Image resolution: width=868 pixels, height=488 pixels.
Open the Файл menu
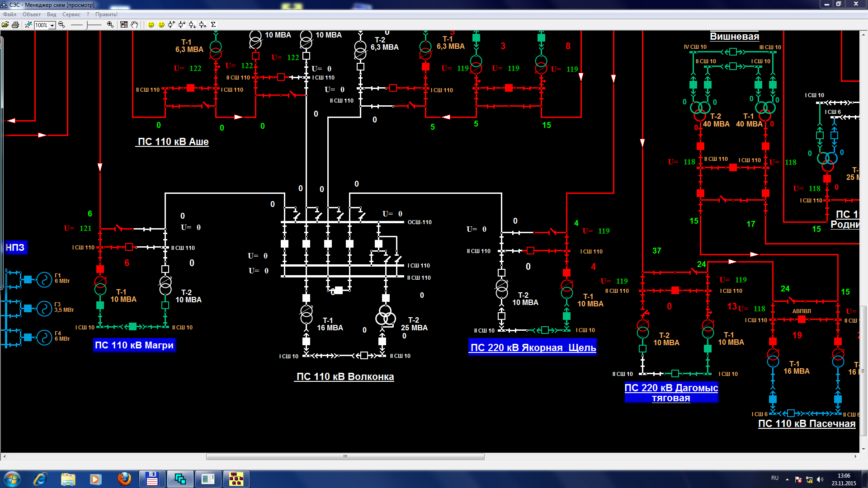pyautogui.click(x=9, y=14)
